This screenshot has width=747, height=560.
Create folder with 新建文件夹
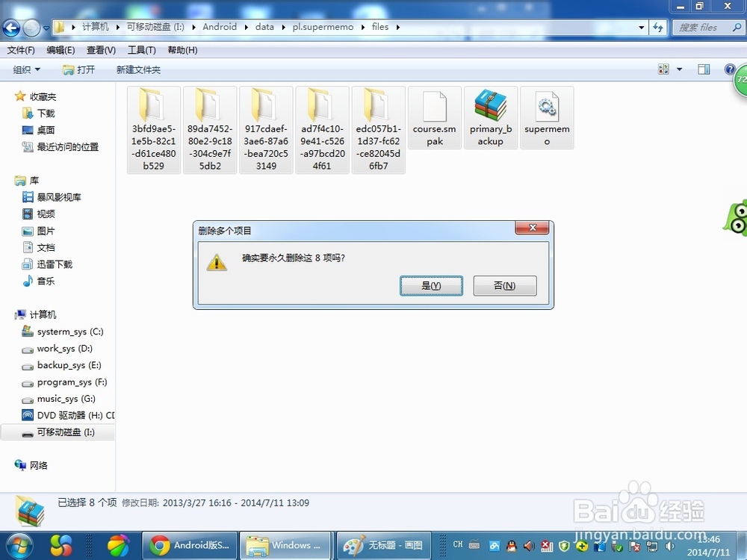(138, 70)
